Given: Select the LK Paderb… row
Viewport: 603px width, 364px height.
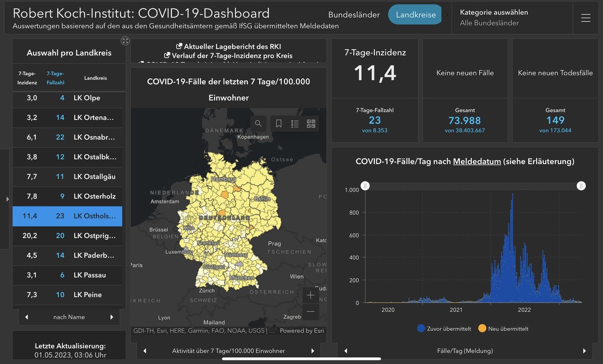Looking at the screenshot, I should tap(67, 255).
